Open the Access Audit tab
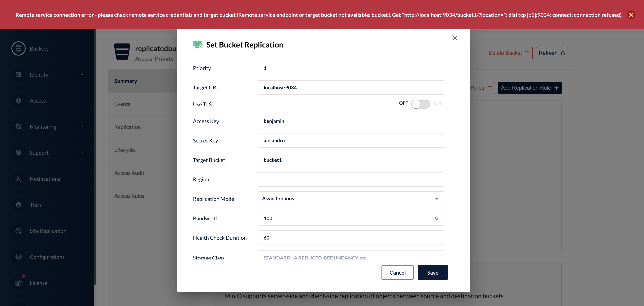 click(129, 173)
